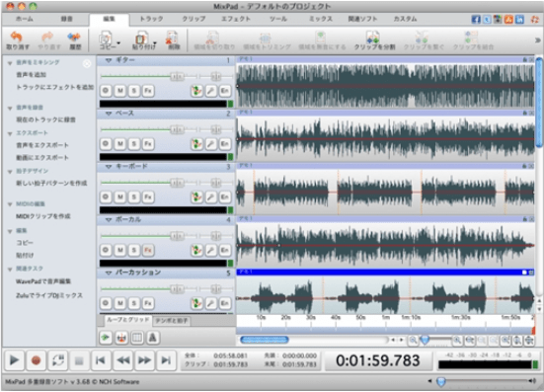Click Fx button on the ギター track
This screenshot has height=392, width=544.
[x=148, y=91]
